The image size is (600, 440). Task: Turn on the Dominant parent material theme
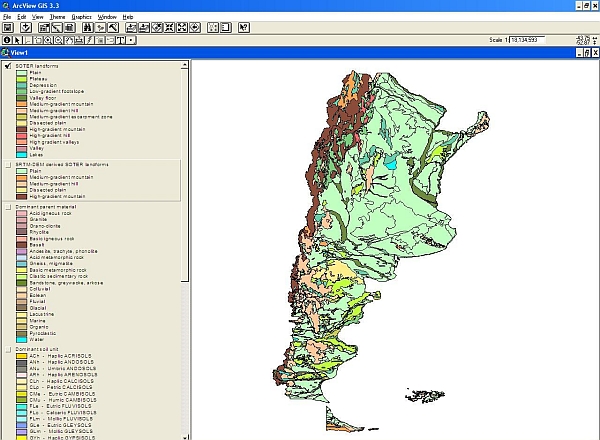(x=9, y=206)
